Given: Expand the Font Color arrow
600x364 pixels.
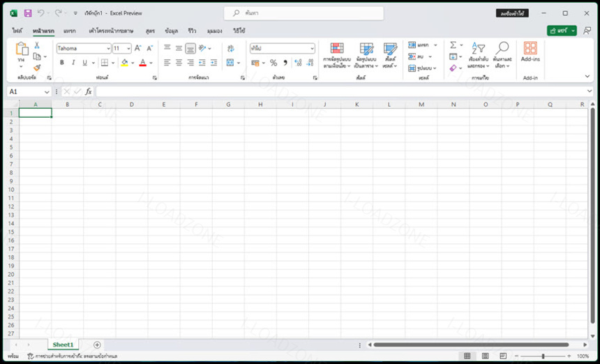Looking at the screenshot, I should [151, 63].
